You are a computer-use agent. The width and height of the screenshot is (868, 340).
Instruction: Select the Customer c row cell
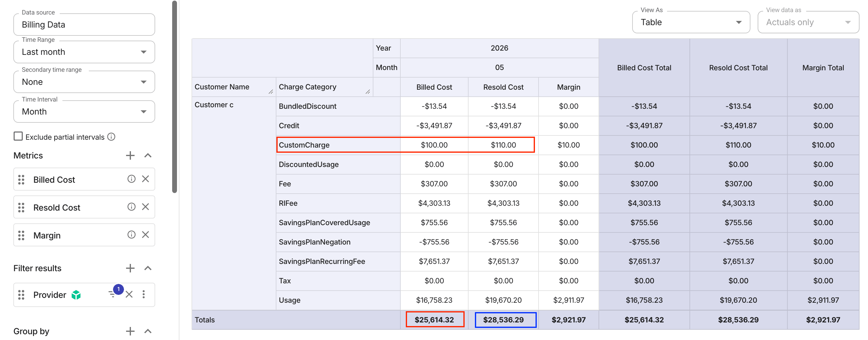(234, 203)
